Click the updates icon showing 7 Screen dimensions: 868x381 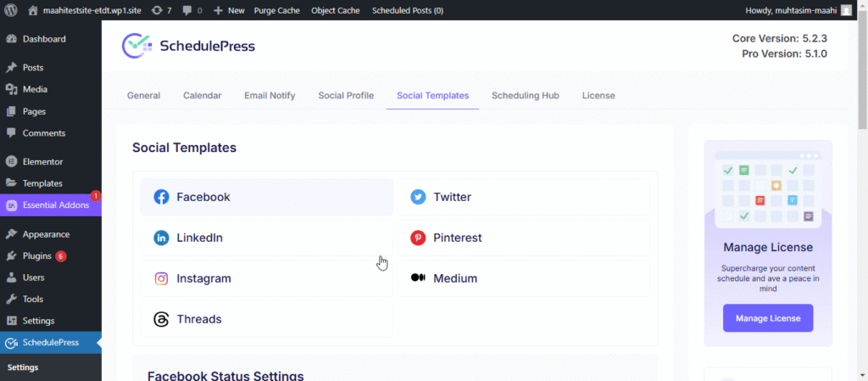[158, 10]
